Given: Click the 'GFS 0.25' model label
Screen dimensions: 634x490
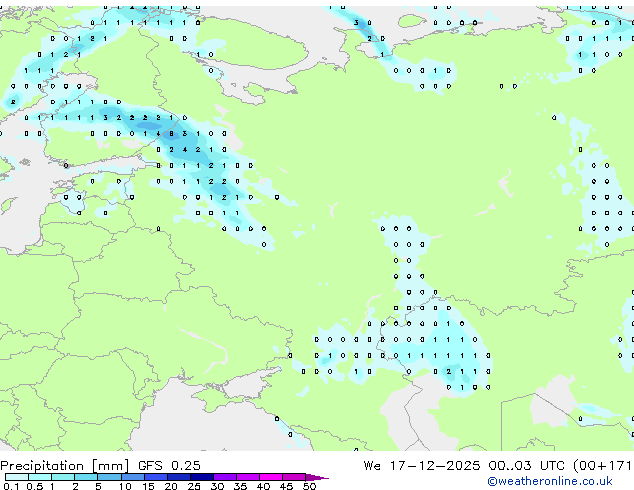Looking at the screenshot, I should [169, 466].
